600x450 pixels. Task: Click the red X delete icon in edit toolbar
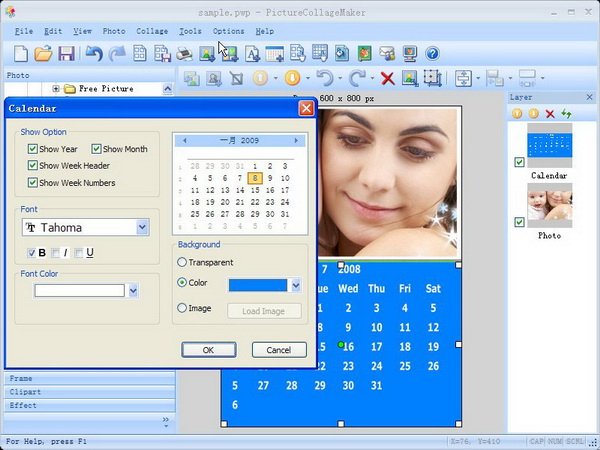[387, 78]
